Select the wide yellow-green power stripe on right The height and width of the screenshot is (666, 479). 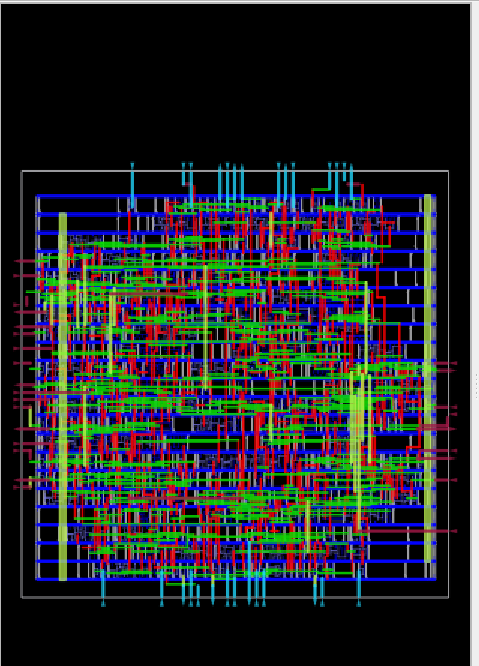(428, 378)
